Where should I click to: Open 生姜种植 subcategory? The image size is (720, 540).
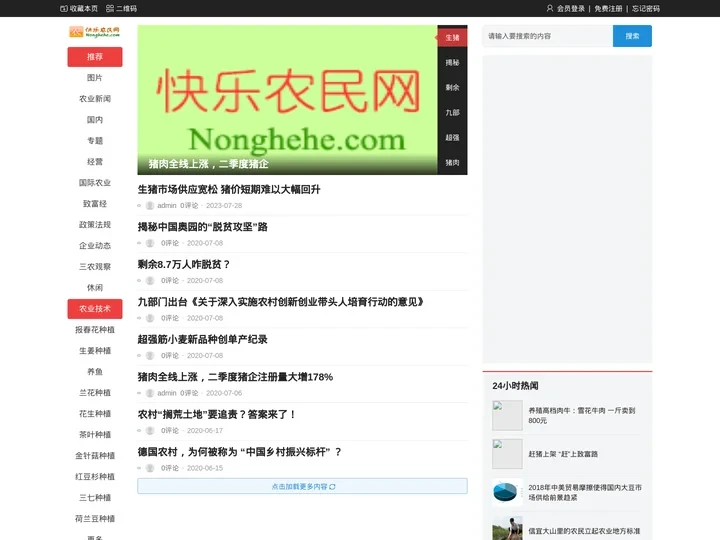(95, 351)
